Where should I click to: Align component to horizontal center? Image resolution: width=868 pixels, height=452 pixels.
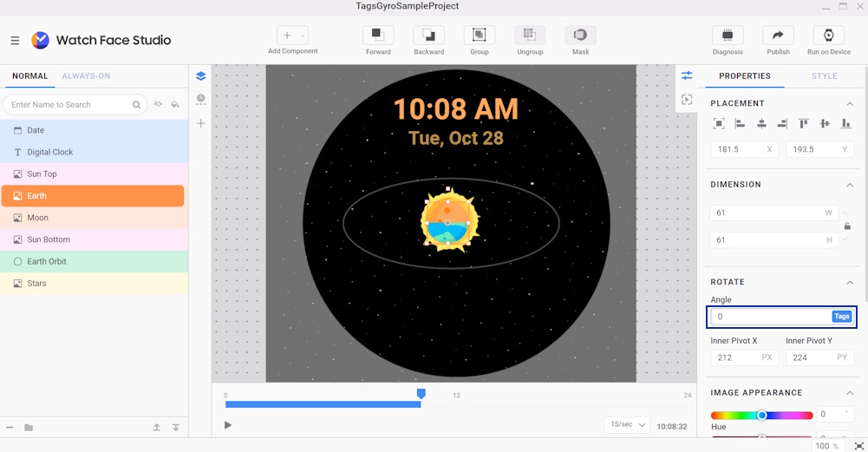[x=761, y=124]
